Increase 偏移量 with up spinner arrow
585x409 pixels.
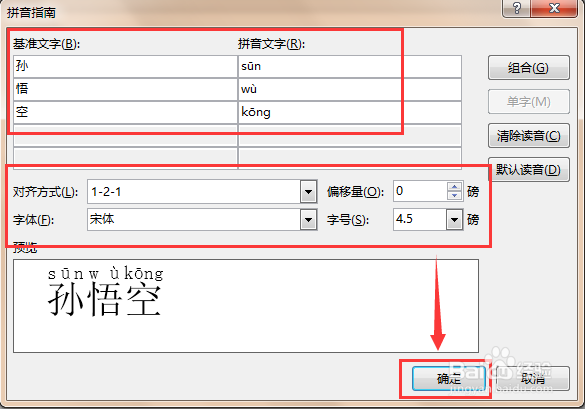click(454, 187)
